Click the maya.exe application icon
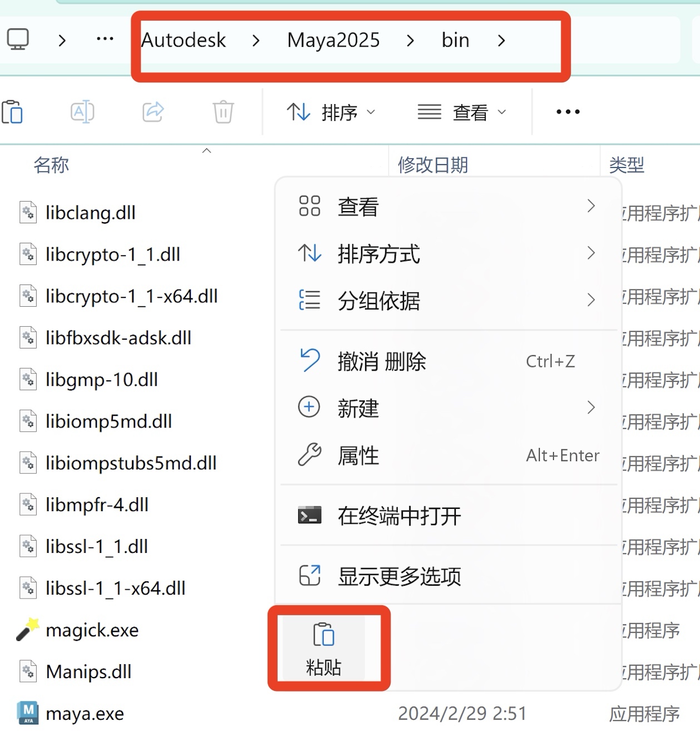 pyautogui.click(x=28, y=713)
